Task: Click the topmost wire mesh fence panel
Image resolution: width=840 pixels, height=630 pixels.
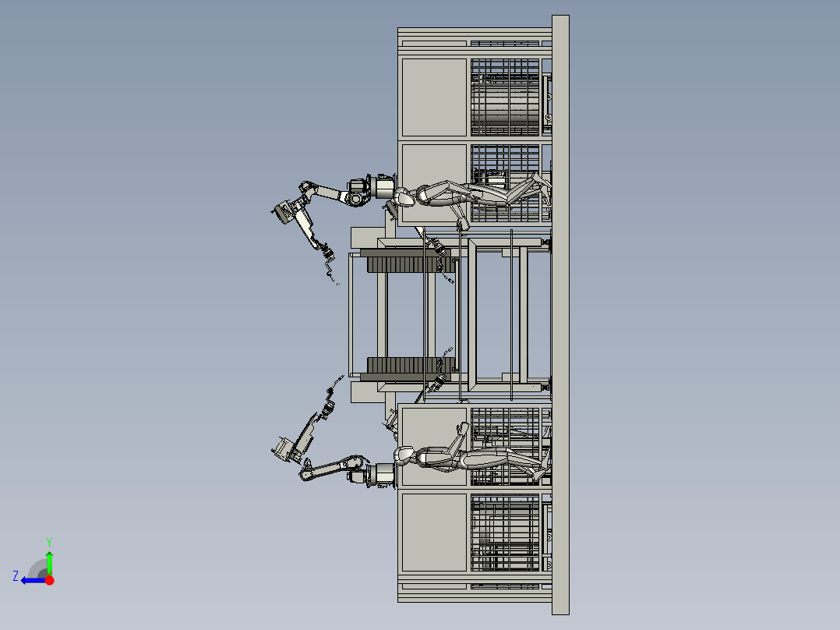Action: 505,97
